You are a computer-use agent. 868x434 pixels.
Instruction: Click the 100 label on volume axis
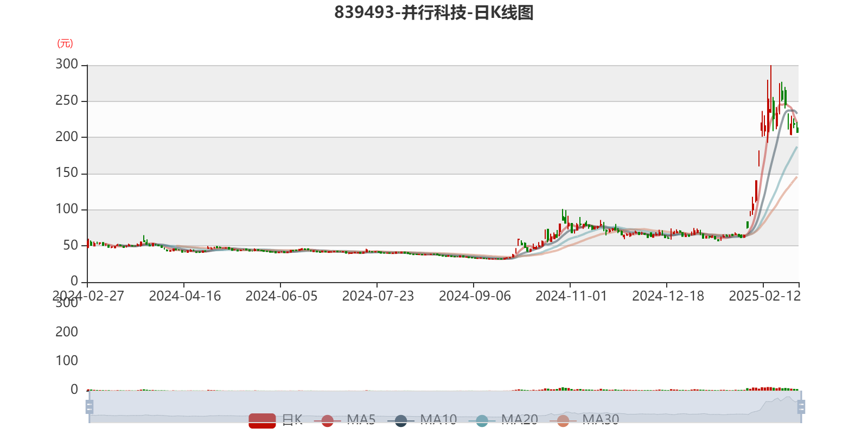point(67,361)
